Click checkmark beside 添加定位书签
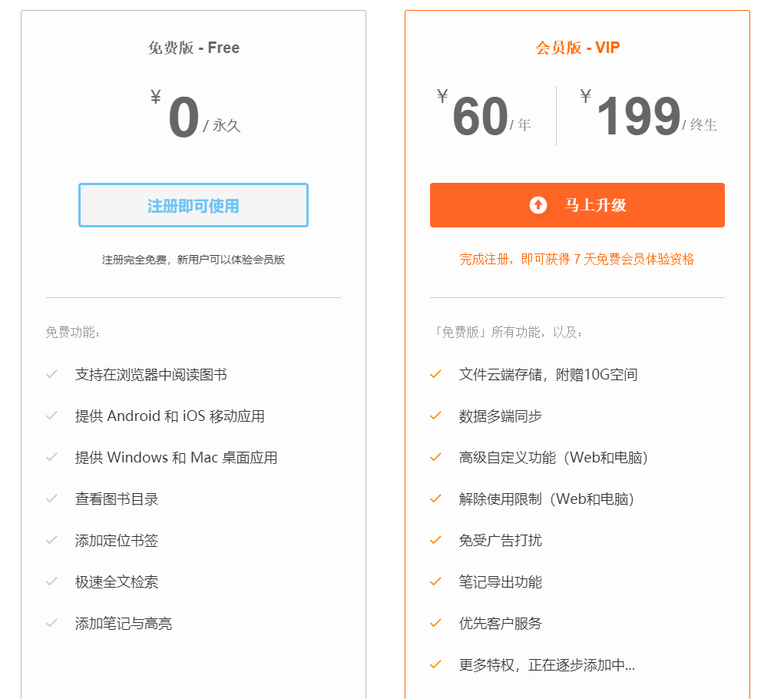The width and height of the screenshot is (784, 699). tap(52, 540)
